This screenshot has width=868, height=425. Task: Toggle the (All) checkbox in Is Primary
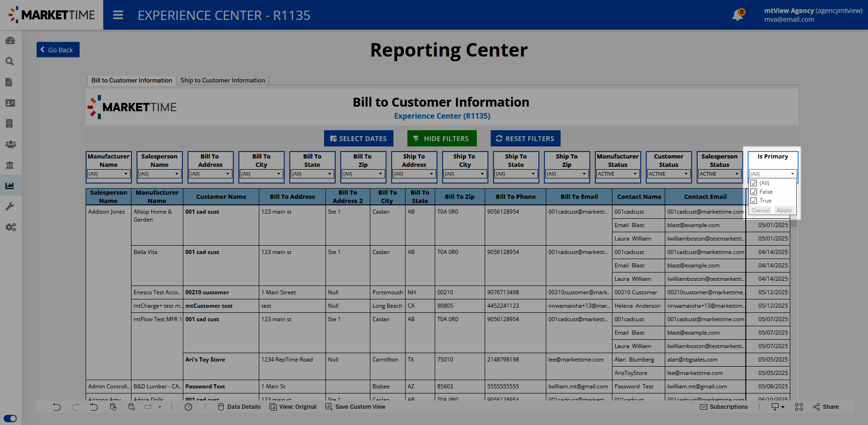(754, 183)
